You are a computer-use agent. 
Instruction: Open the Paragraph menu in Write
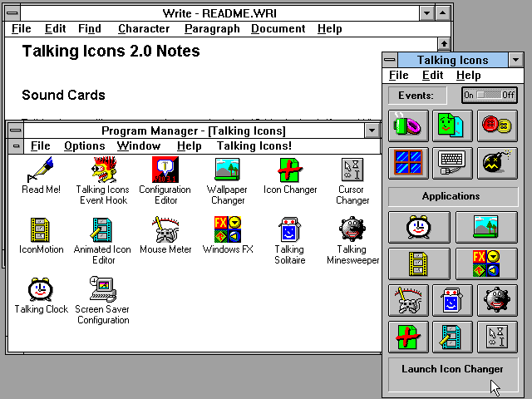[212, 29]
